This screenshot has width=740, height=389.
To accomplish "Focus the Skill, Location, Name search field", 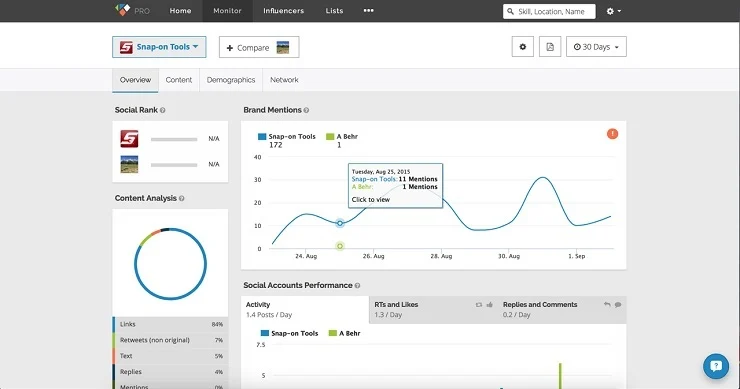I will tap(549, 11).
